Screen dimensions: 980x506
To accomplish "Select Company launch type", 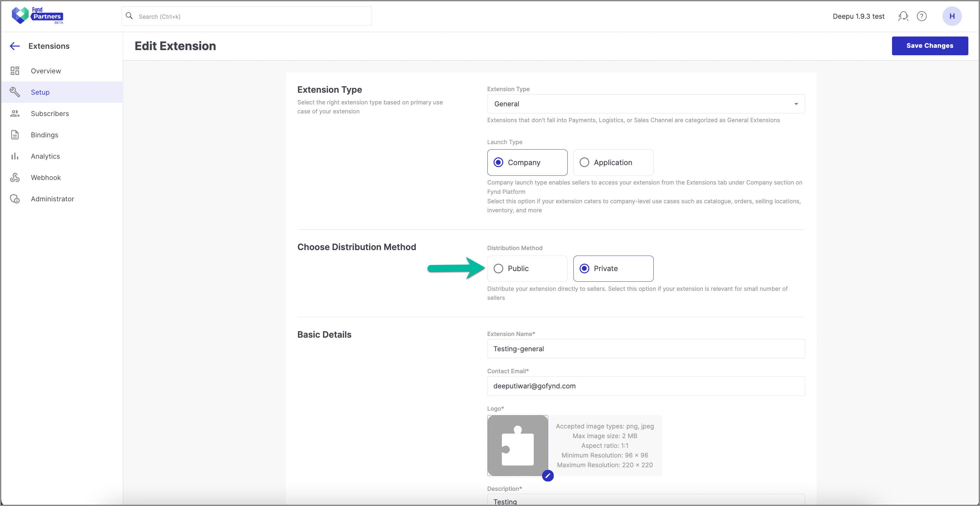I will [527, 162].
